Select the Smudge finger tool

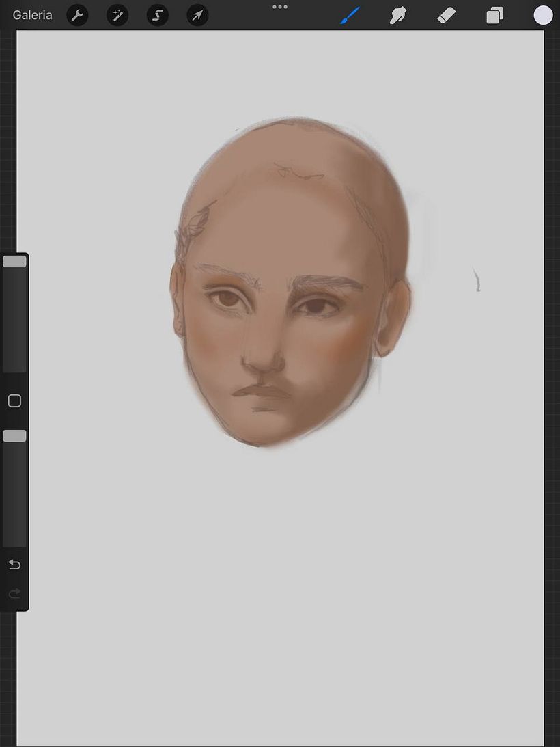[397, 15]
